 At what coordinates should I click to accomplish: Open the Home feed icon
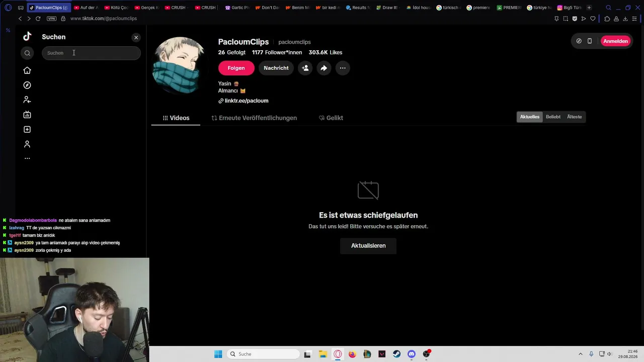(27, 70)
